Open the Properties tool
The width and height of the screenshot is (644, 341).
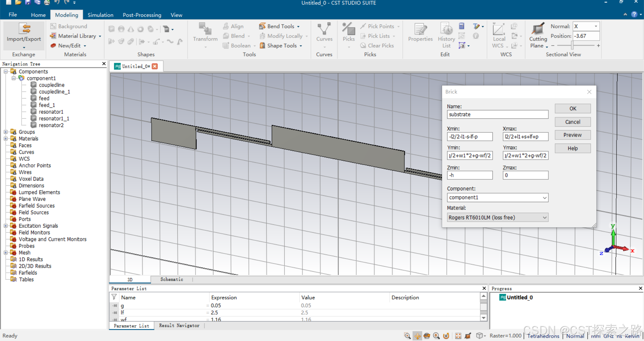click(420, 33)
